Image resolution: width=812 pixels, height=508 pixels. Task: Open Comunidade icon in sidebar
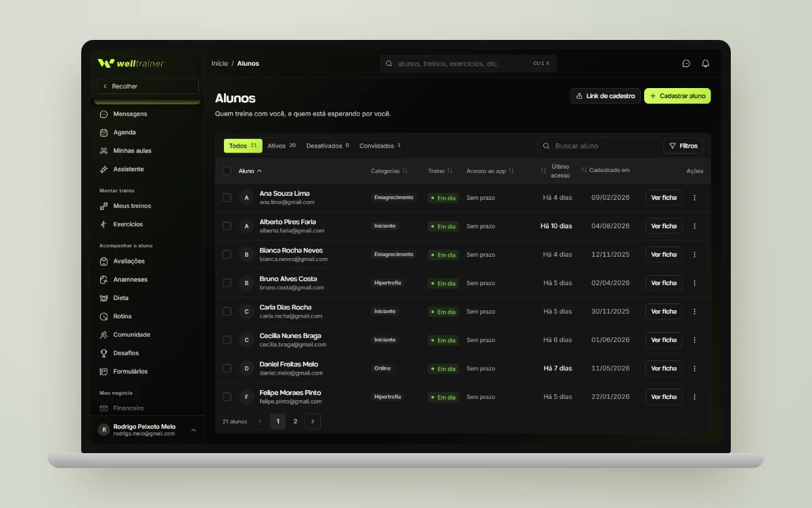[x=104, y=335]
